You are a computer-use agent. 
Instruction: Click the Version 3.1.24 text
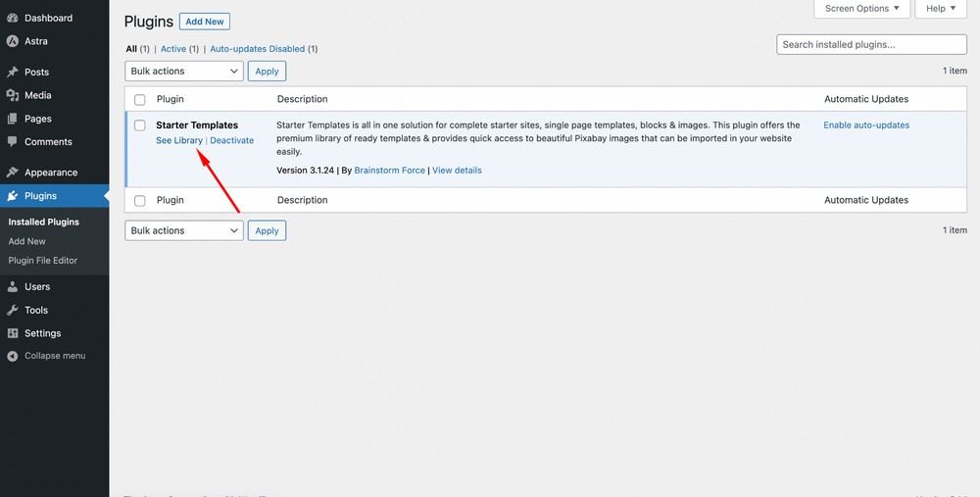pos(306,171)
